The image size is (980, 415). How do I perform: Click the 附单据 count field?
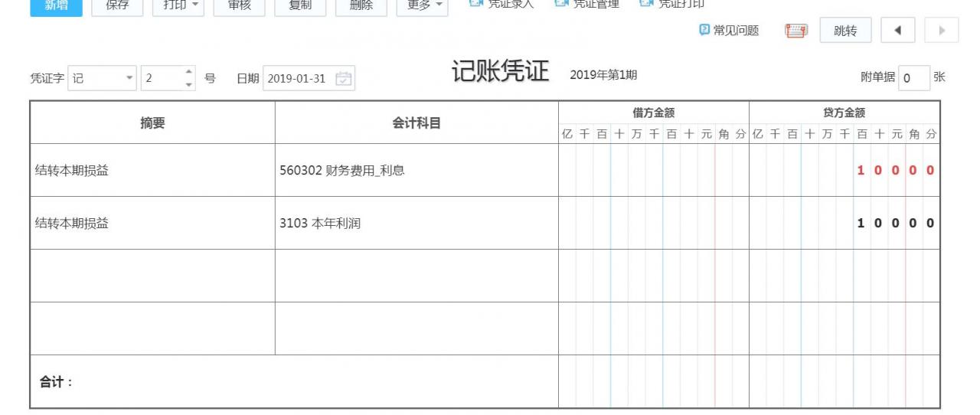(x=914, y=78)
